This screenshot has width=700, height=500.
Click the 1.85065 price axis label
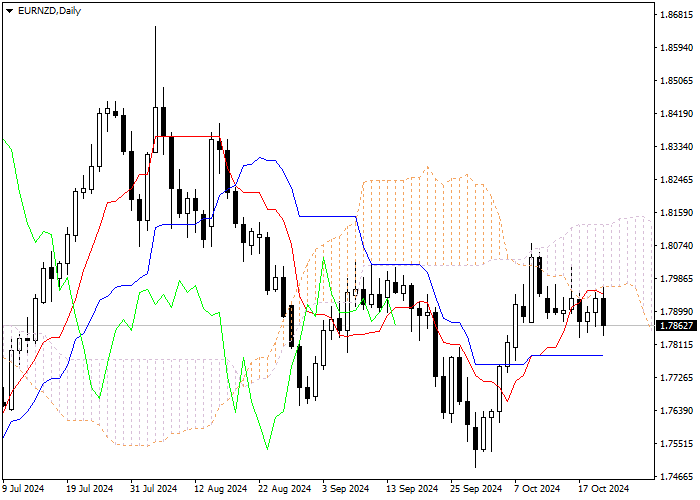click(676, 81)
